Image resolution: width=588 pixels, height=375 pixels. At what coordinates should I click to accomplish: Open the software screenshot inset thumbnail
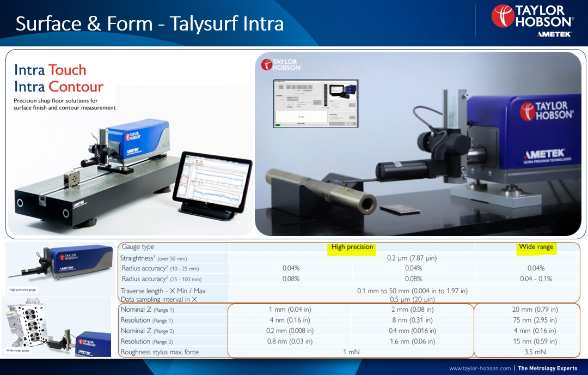[x=316, y=104]
